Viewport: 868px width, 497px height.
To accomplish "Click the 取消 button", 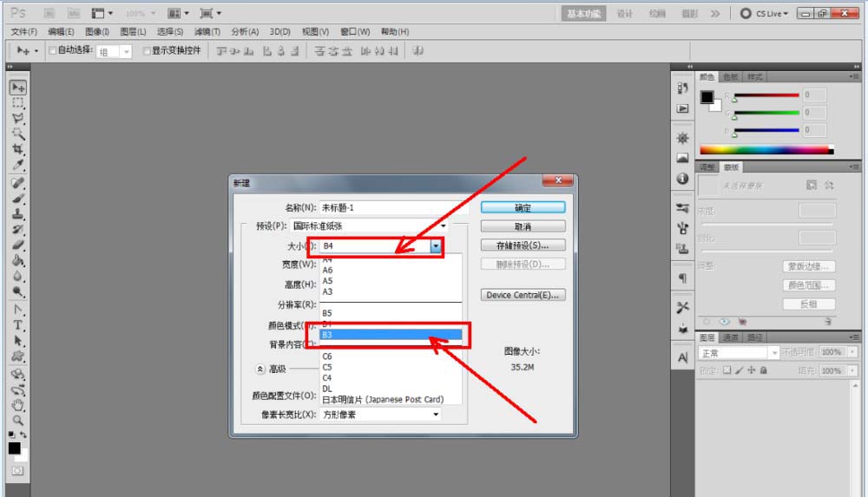I will click(x=523, y=226).
